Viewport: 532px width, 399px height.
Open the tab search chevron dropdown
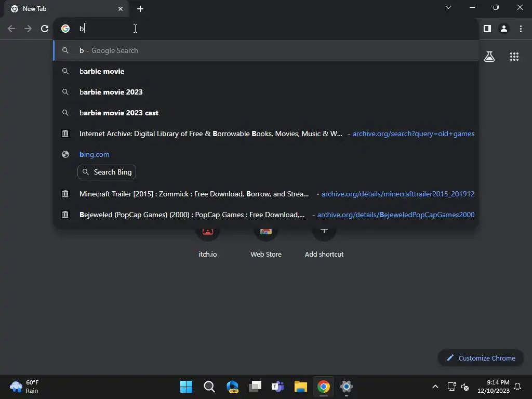[448, 7]
